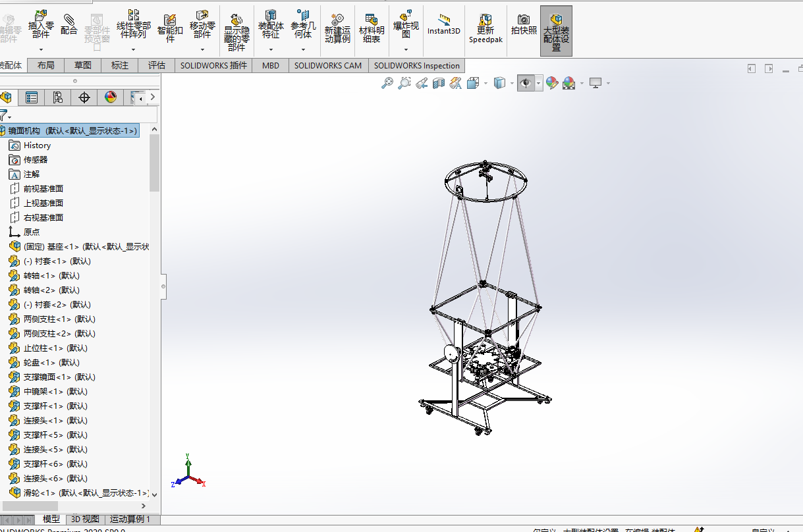This screenshot has height=532, width=803.
Task: Open the MBD ribbon tab
Action: [x=271, y=65]
